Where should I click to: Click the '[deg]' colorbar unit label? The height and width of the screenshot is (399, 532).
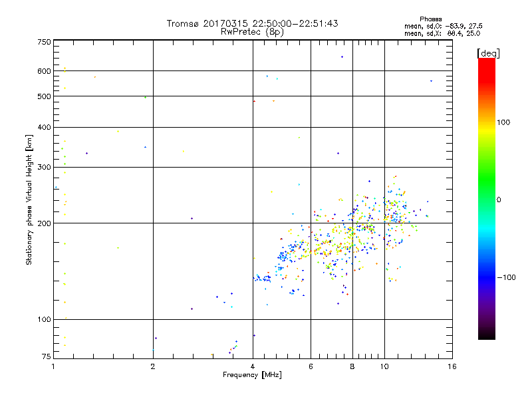pos(488,53)
